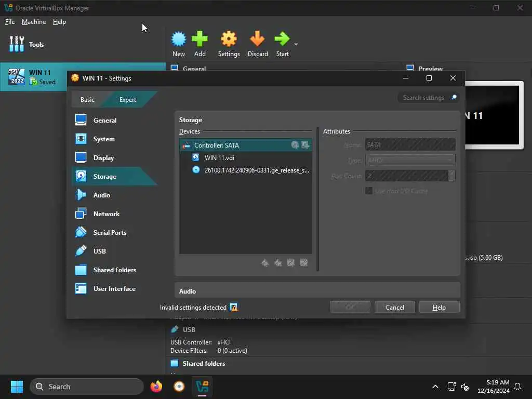Open the Machine menu
532x399 pixels.
click(x=34, y=22)
